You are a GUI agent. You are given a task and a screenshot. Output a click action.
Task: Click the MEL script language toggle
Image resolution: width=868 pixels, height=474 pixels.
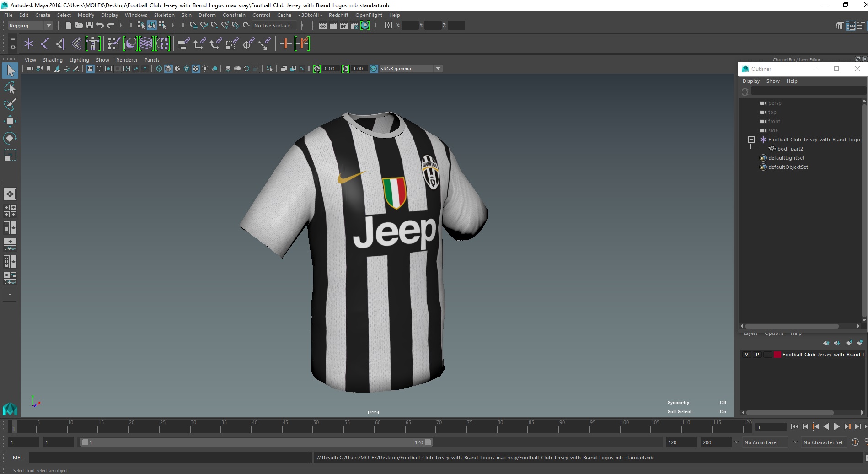[17, 458]
